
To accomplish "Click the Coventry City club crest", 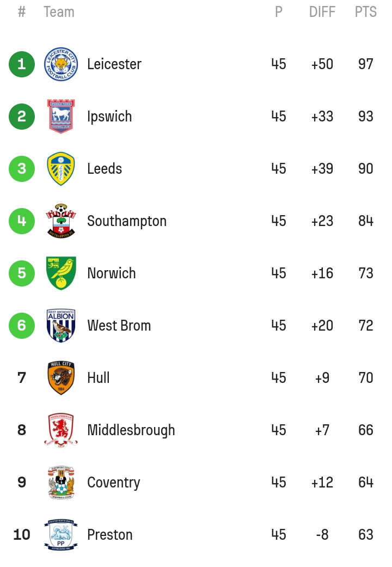I will tap(61, 482).
